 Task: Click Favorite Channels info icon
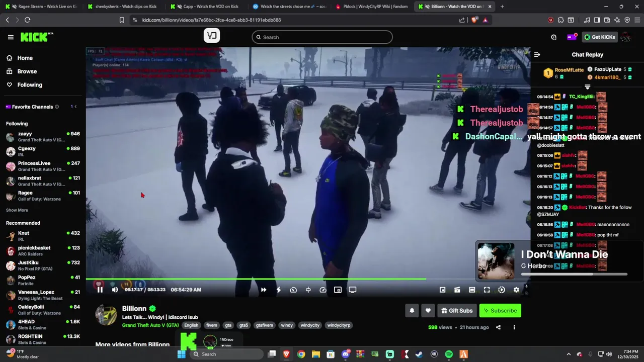57,107
